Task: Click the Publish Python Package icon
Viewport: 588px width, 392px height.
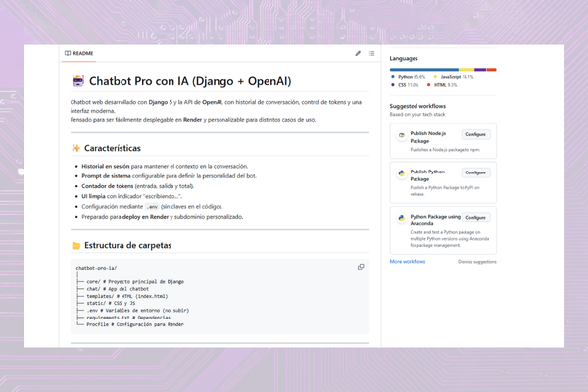Action: pyautogui.click(x=401, y=173)
